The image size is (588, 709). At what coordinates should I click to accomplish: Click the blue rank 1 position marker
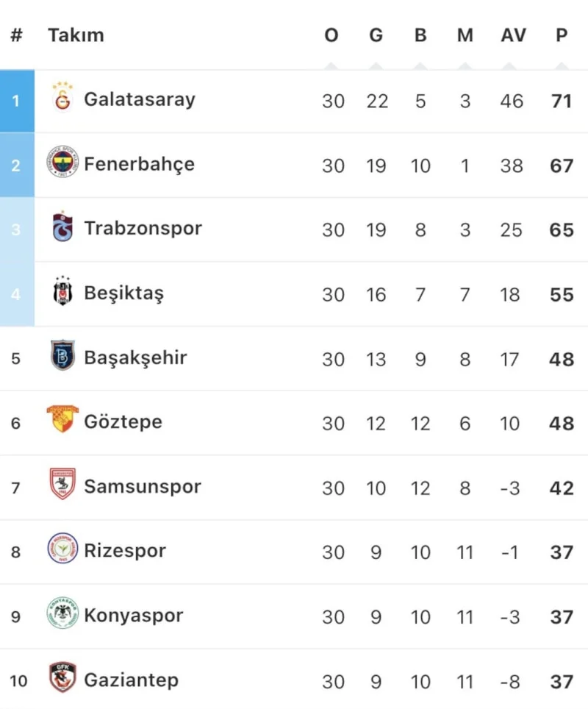(17, 101)
